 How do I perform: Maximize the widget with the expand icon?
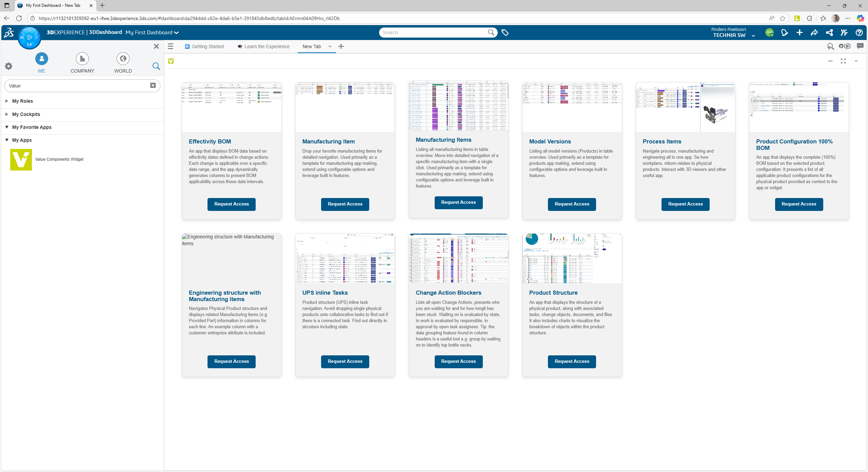[x=843, y=61]
